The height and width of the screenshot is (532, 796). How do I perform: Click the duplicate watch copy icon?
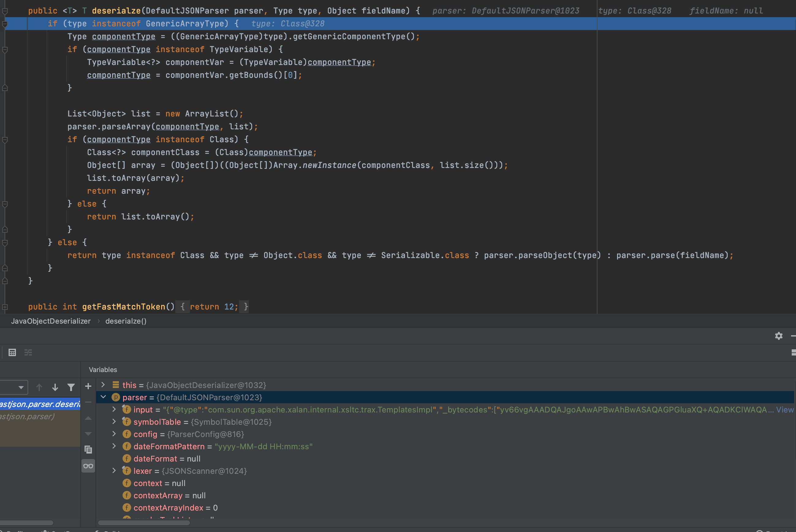tap(88, 450)
